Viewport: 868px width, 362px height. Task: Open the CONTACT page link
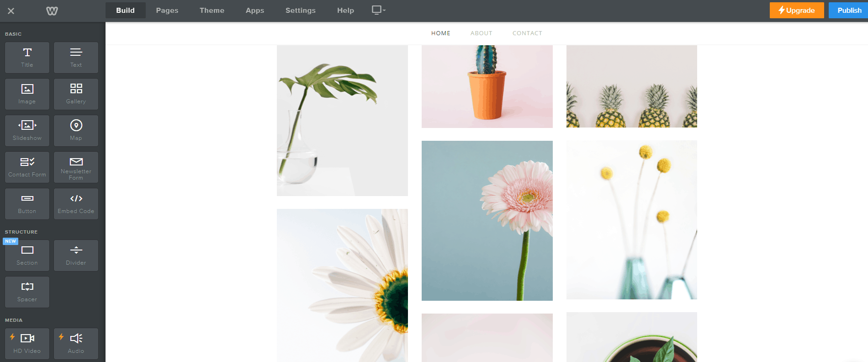(x=527, y=33)
